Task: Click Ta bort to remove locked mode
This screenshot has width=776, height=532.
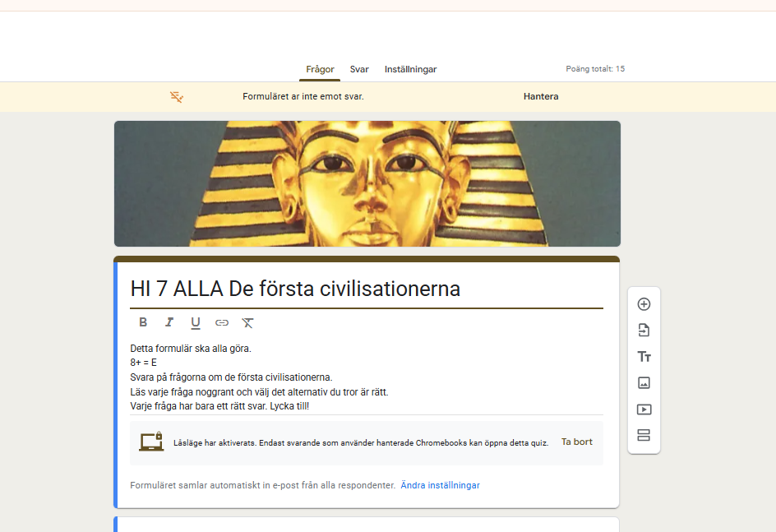Action: pos(576,442)
